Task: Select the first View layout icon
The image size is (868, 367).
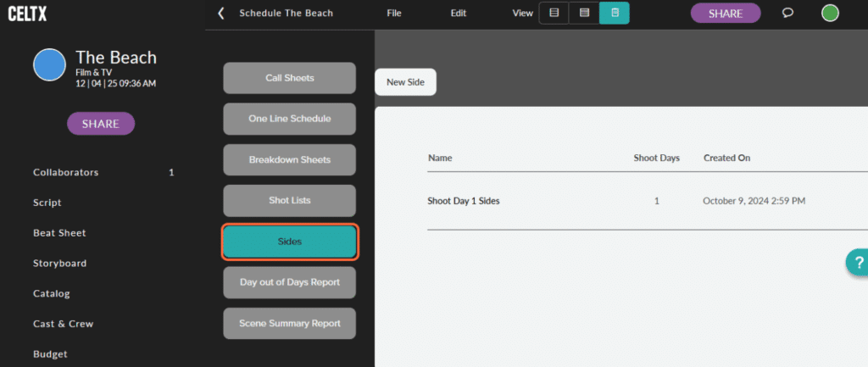Action: 554,13
